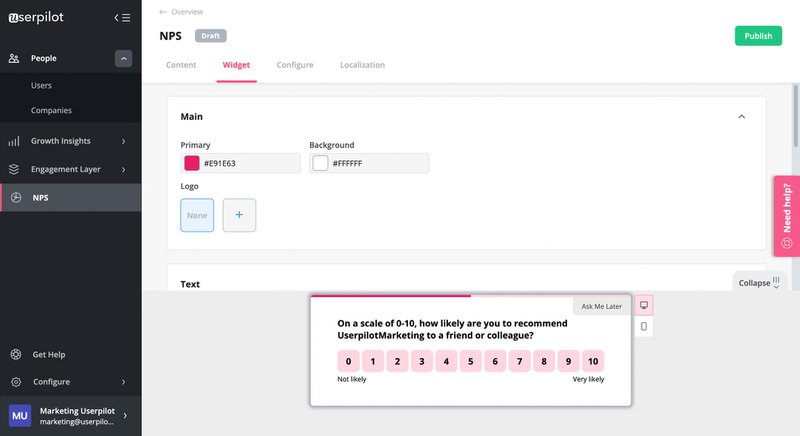
Task: Expand the Marketing Userpilot account menu
Action: (125, 415)
